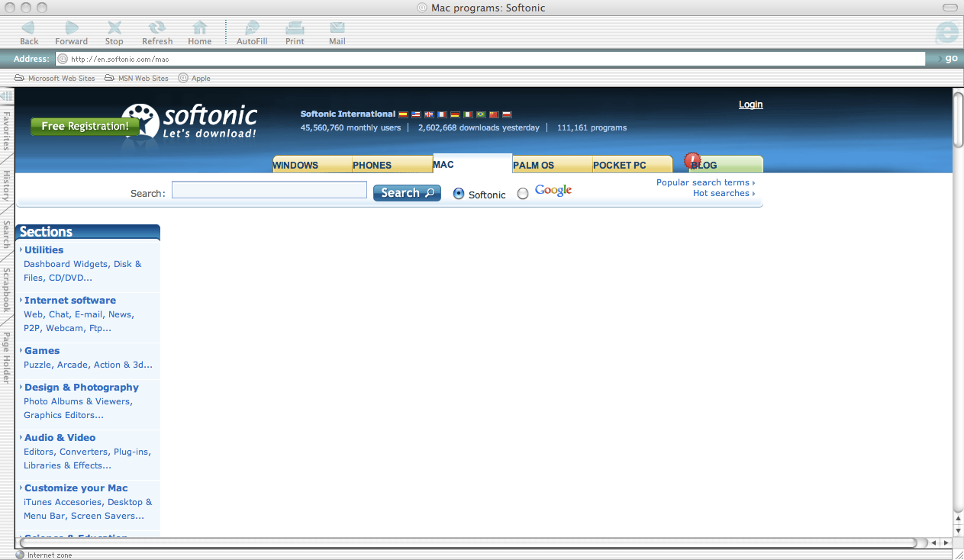Open the Customize your Mac section

[76, 488]
